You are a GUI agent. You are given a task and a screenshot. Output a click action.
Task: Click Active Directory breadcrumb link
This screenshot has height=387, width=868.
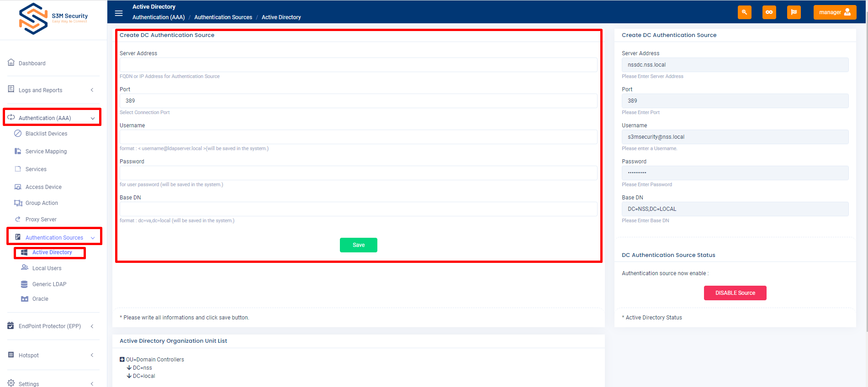(281, 17)
